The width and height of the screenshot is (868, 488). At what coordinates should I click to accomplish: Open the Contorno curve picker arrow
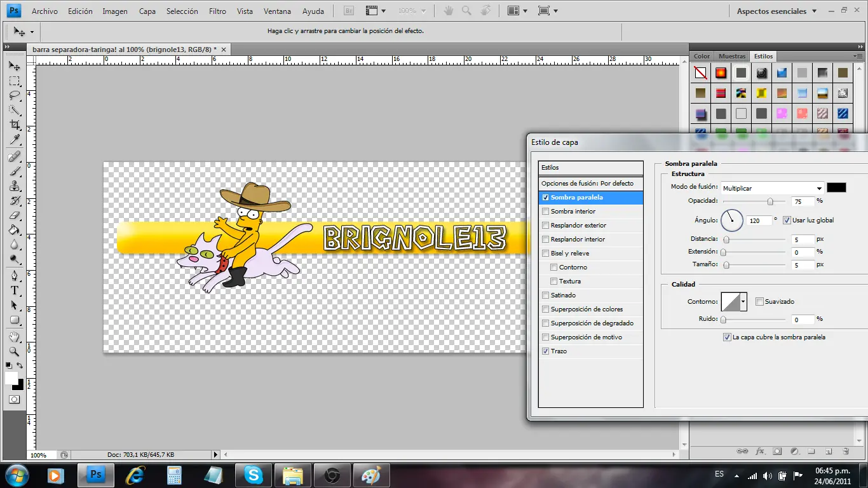[x=743, y=302]
